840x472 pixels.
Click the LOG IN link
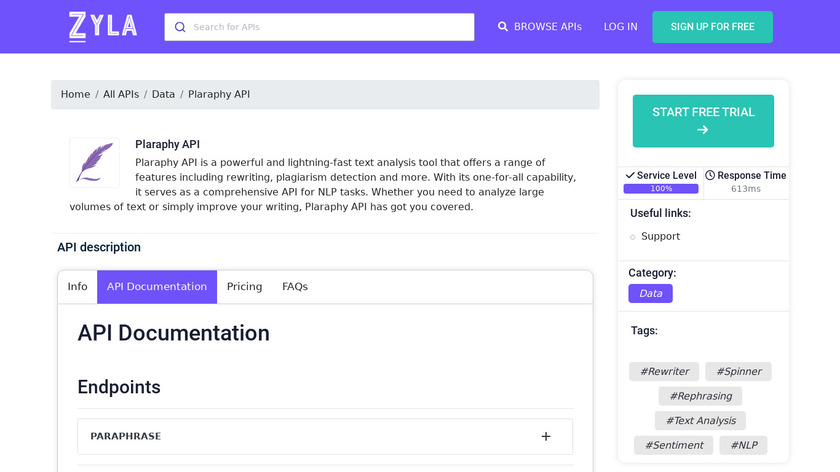(620, 27)
